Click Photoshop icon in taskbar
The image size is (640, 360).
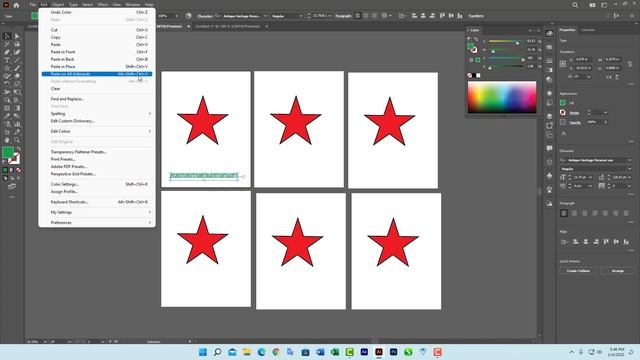tap(393, 352)
